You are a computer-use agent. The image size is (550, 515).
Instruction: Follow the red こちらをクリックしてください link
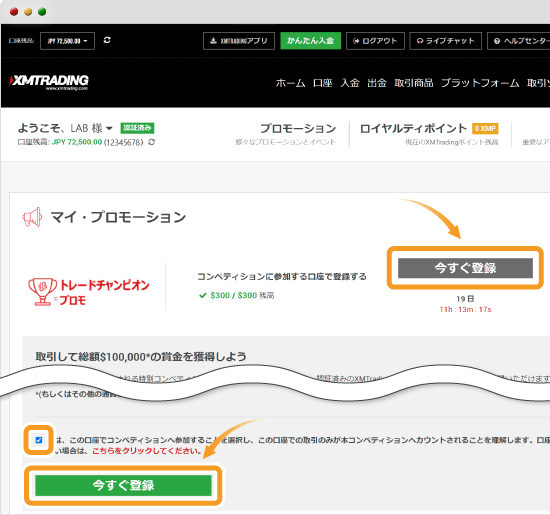click(146, 451)
